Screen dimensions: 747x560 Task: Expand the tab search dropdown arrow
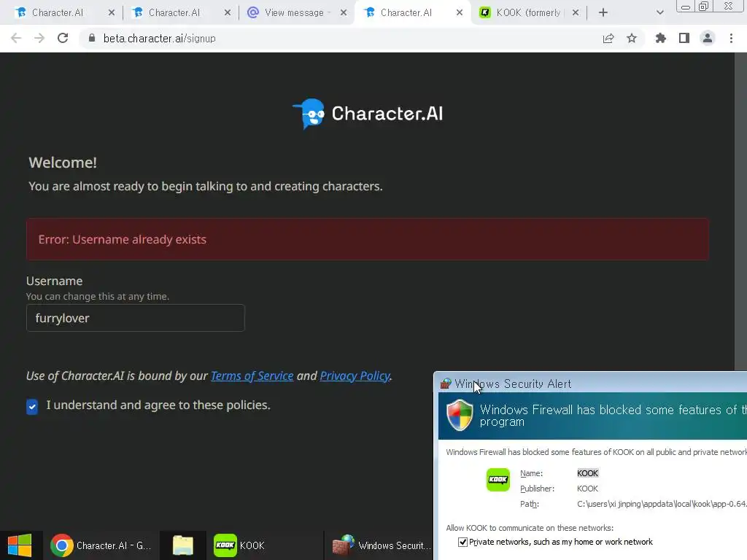tap(659, 13)
